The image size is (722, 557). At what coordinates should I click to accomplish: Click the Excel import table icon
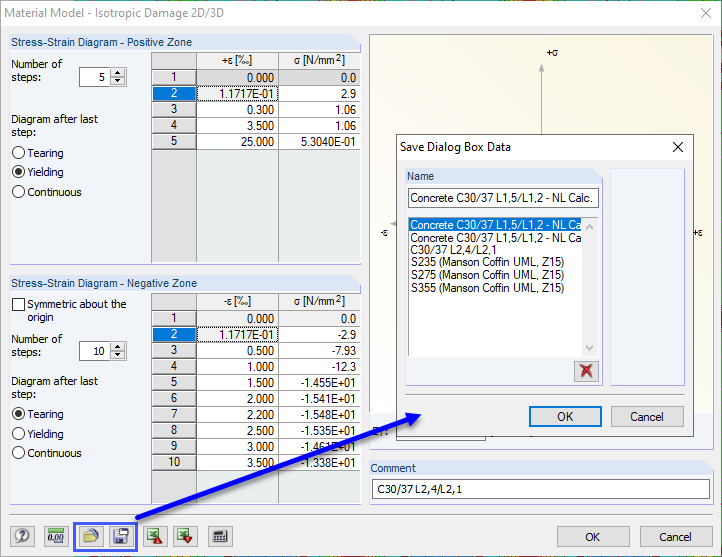(185, 536)
